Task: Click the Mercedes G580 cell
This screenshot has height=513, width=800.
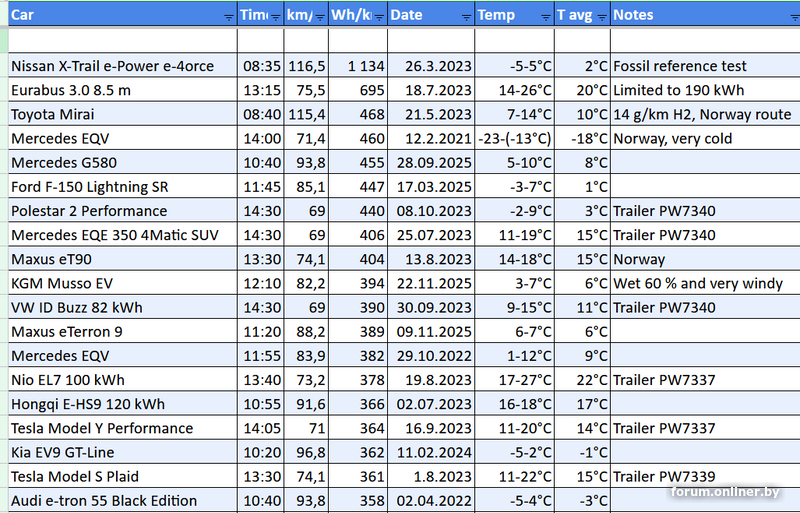Action: coord(123,162)
